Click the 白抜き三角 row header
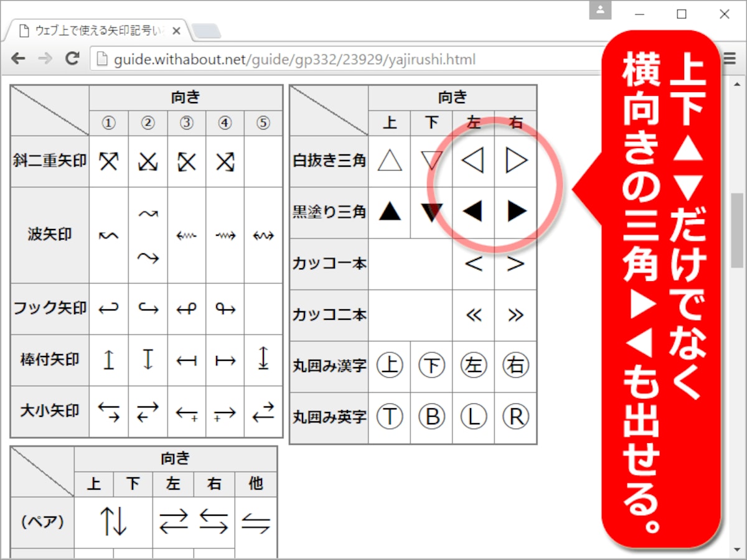Screen dimensions: 747x560 pos(329,161)
